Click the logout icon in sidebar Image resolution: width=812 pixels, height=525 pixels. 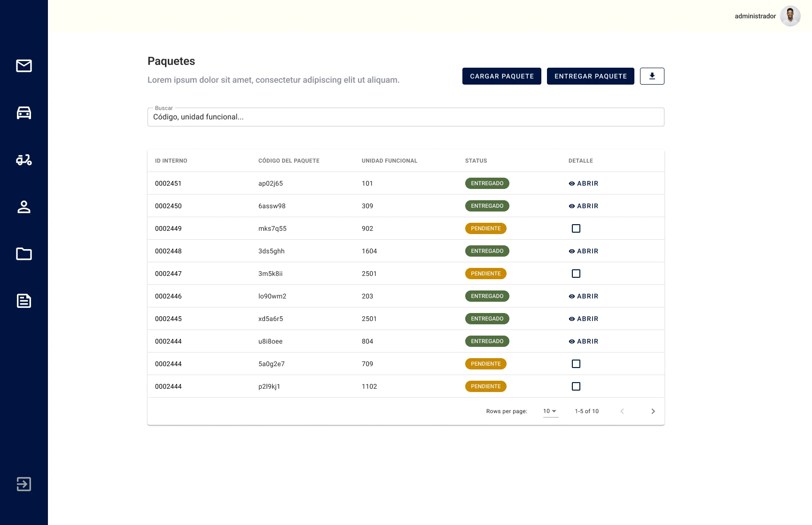tap(24, 484)
